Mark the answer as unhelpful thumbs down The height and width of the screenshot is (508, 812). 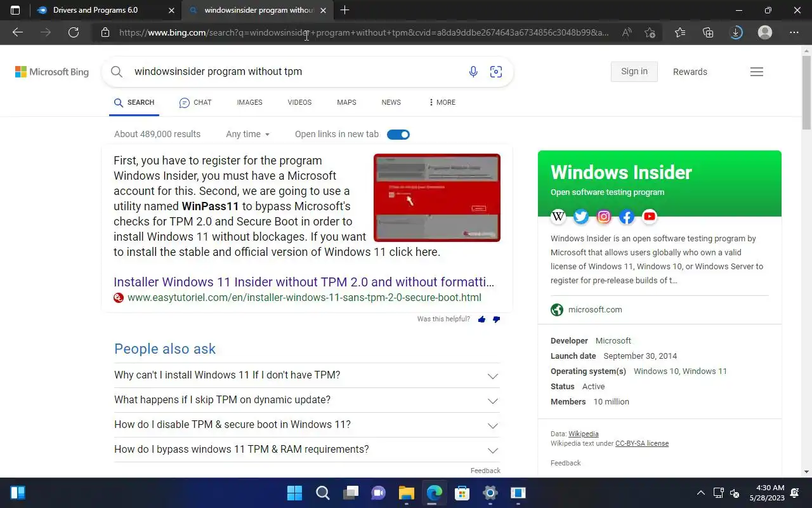click(496, 319)
